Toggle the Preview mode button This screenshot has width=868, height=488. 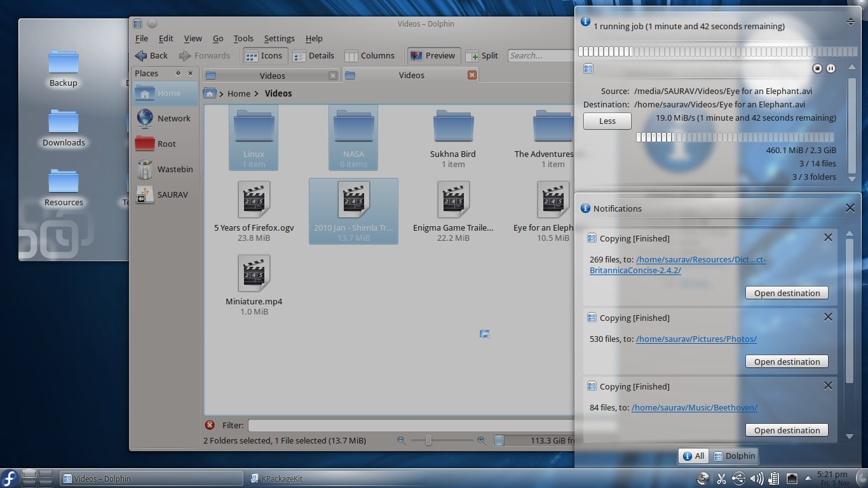(x=433, y=56)
